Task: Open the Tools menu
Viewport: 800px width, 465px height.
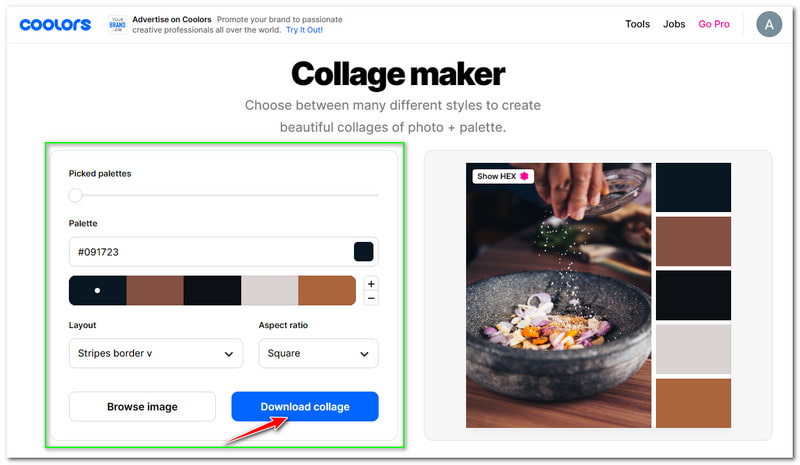Action: point(637,24)
